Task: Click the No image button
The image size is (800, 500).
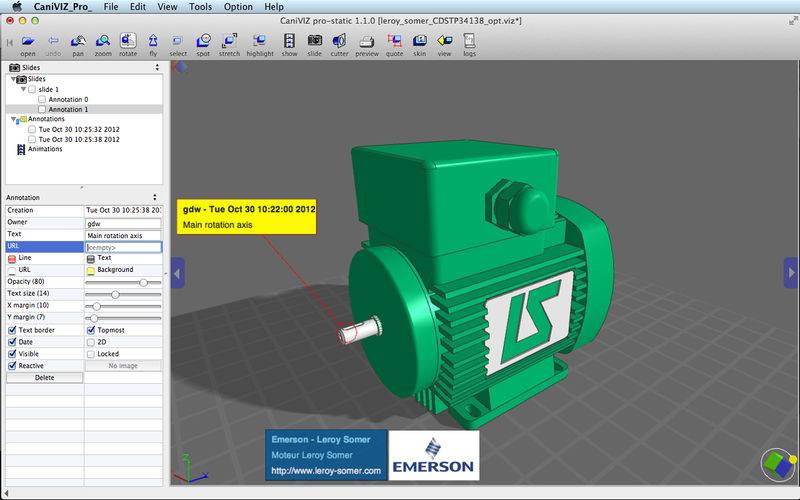Action: [x=123, y=366]
